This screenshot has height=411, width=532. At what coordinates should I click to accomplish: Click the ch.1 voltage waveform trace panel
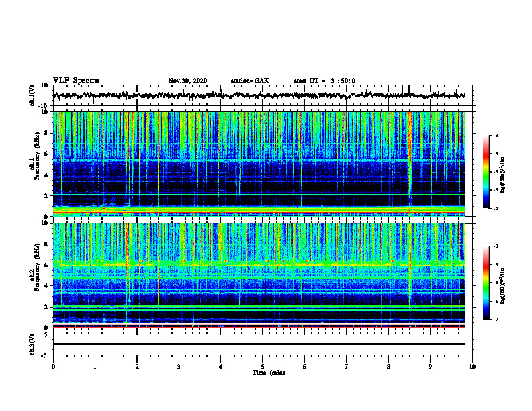coord(262,95)
